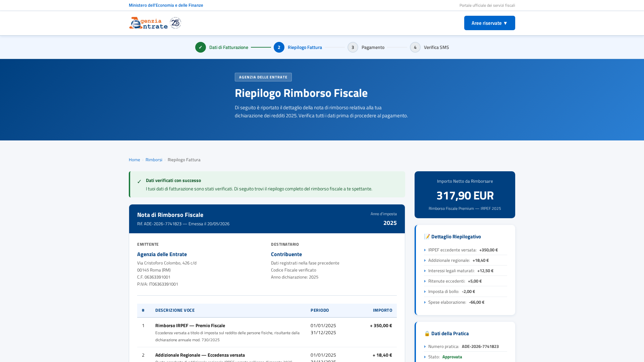Select Riepilogo Fattura step label
The height and width of the screenshot is (362, 644).
(305, 47)
